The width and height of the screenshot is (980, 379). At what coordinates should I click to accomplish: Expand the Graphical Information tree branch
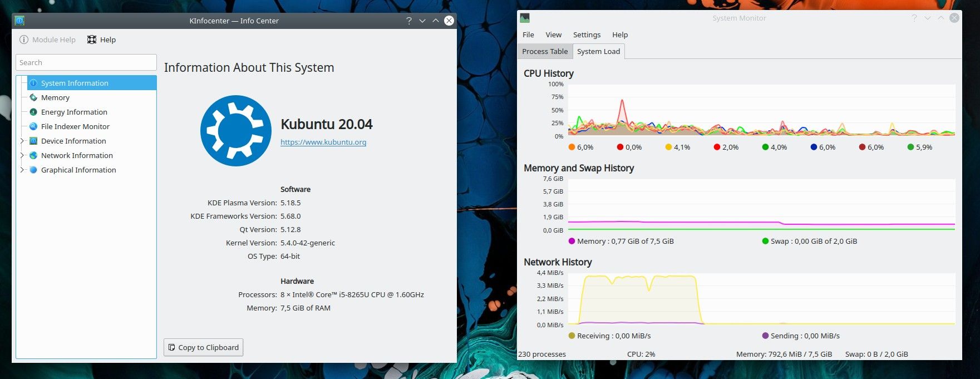click(x=22, y=170)
